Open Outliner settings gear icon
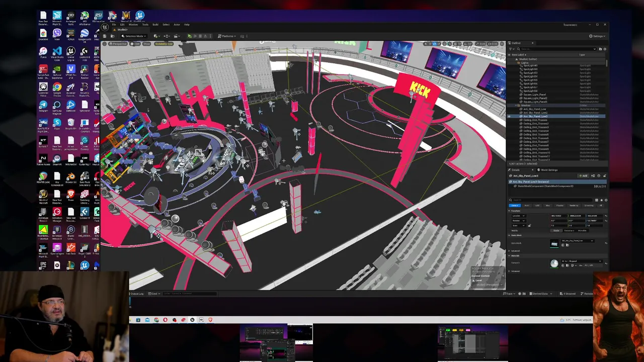 (605, 49)
